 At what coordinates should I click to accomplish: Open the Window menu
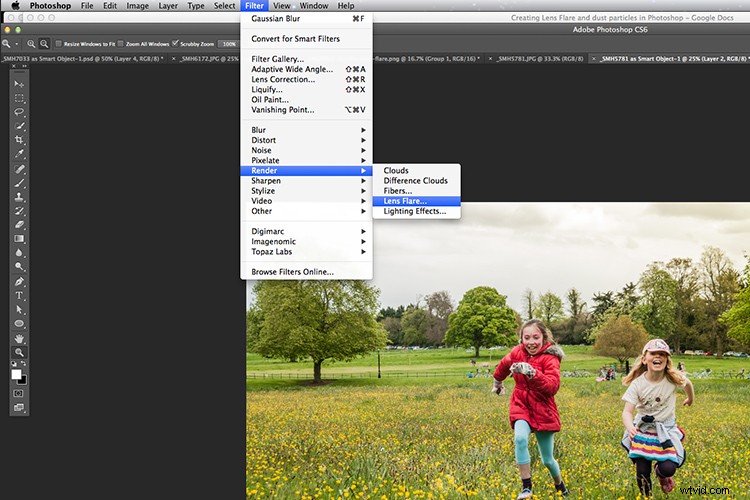(314, 6)
